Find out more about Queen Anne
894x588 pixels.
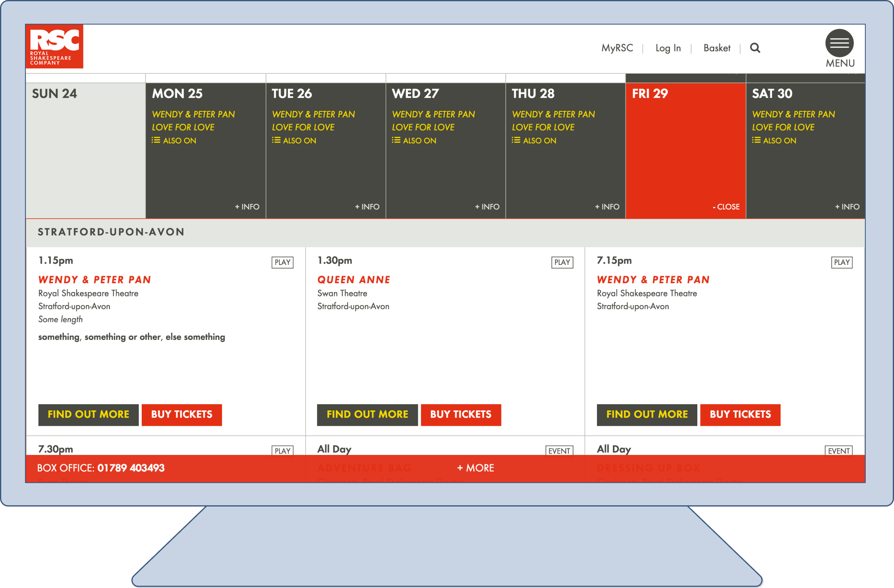(x=368, y=415)
